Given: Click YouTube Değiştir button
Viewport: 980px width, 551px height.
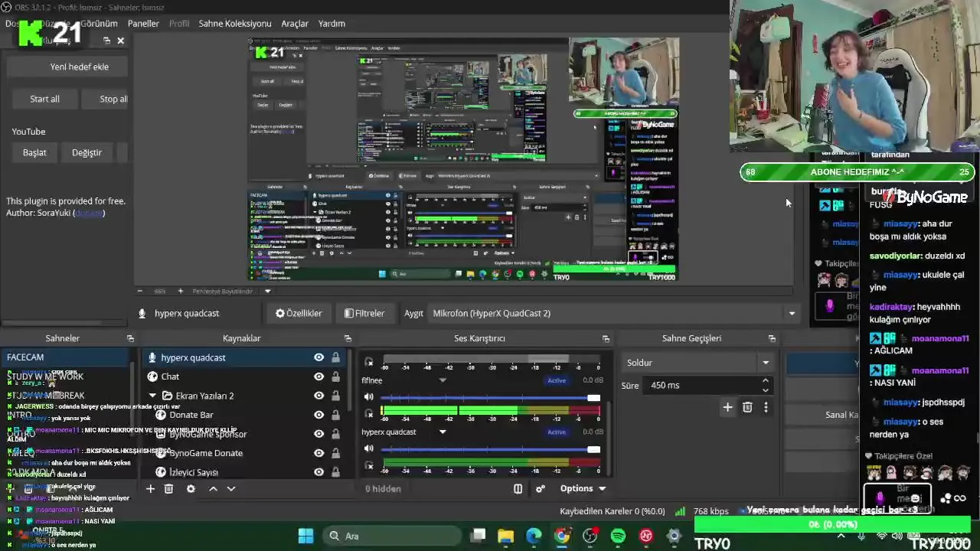Looking at the screenshot, I should coord(87,152).
